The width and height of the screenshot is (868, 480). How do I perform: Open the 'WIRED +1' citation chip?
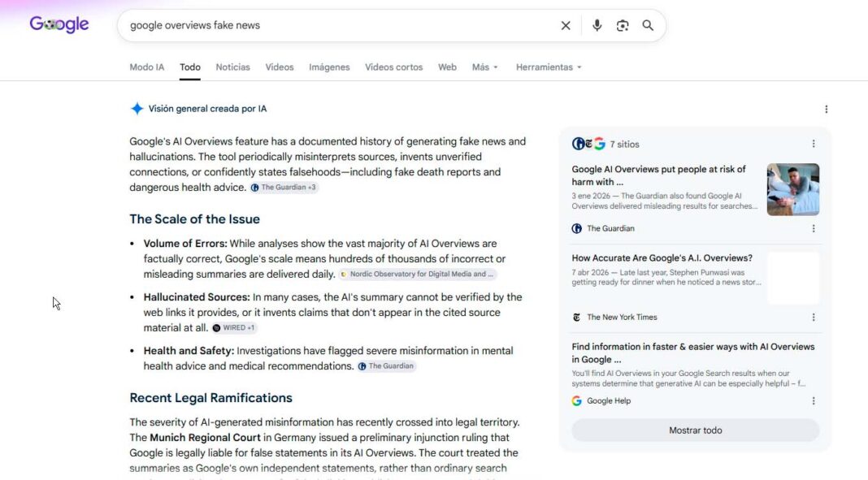[234, 328]
